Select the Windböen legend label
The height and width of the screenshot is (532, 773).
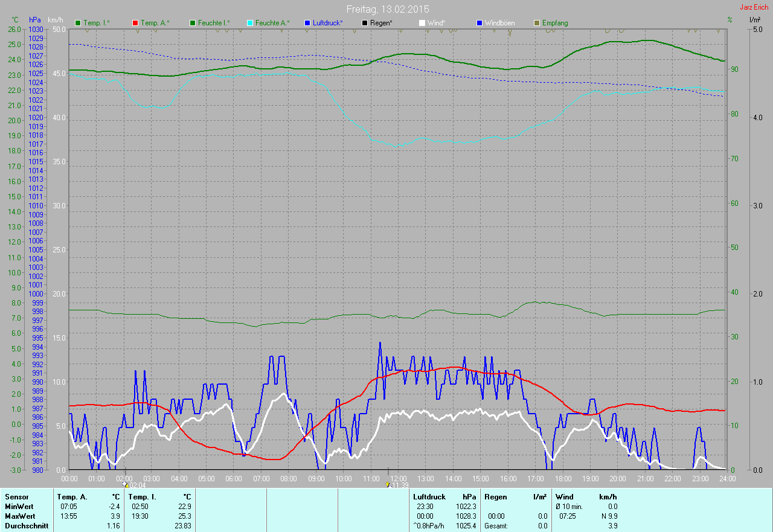499,23
